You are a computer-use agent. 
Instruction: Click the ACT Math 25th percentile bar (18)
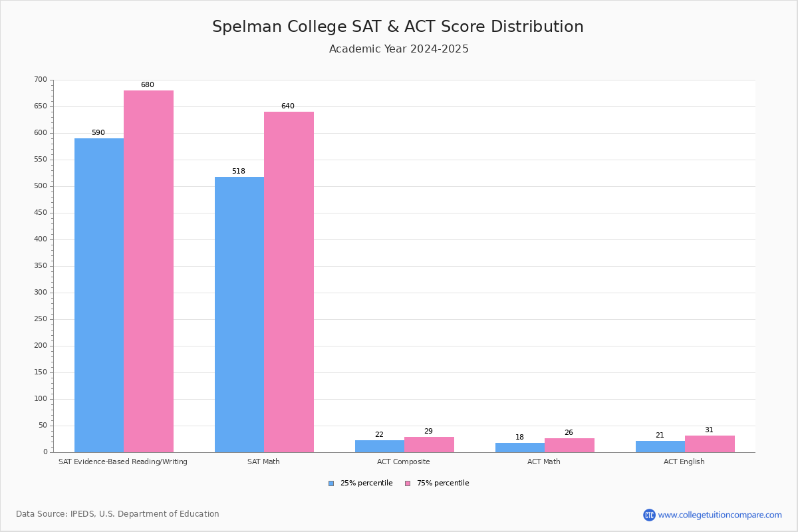click(x=520, y=448)
